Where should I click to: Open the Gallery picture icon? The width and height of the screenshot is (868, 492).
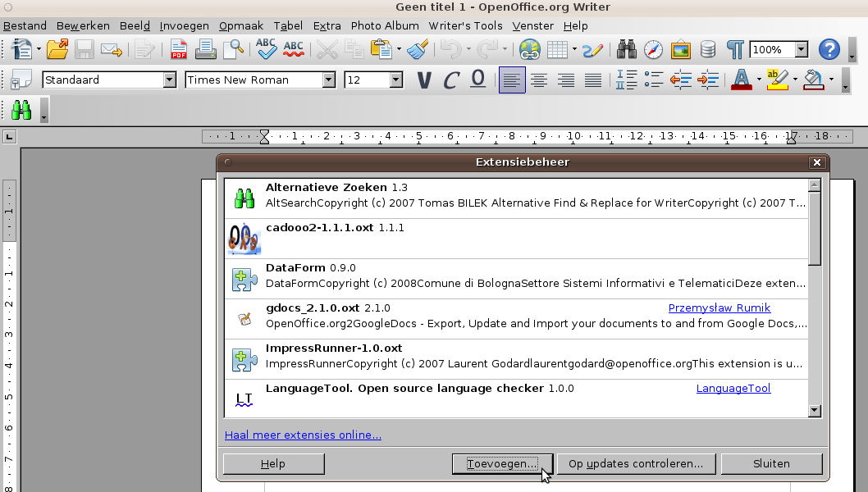point(680,50)
